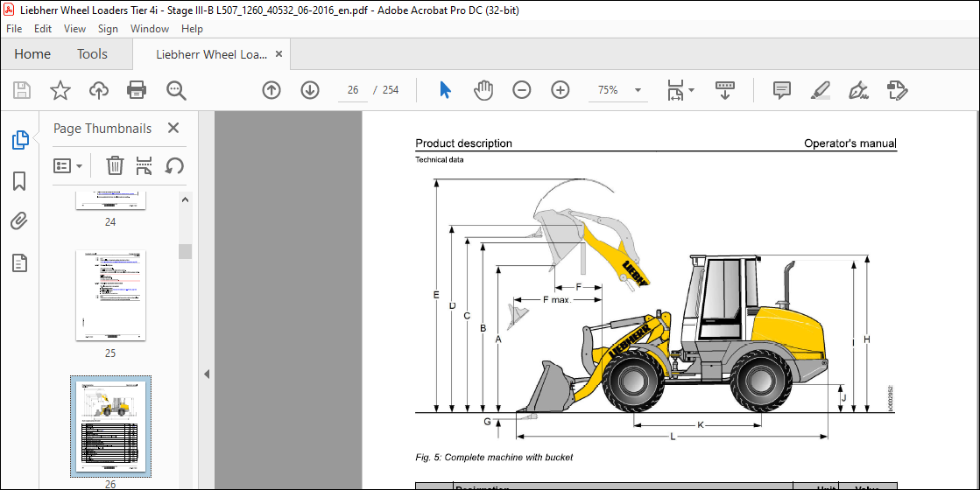
Task: Open Page Thumbnails sidebar icon
Action: click(20, 140)
